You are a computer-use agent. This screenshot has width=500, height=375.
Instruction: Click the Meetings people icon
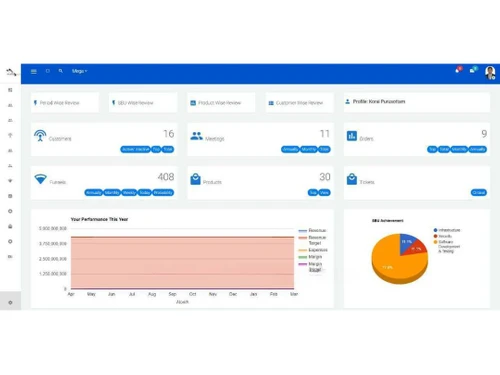click(x=196, y=136)
